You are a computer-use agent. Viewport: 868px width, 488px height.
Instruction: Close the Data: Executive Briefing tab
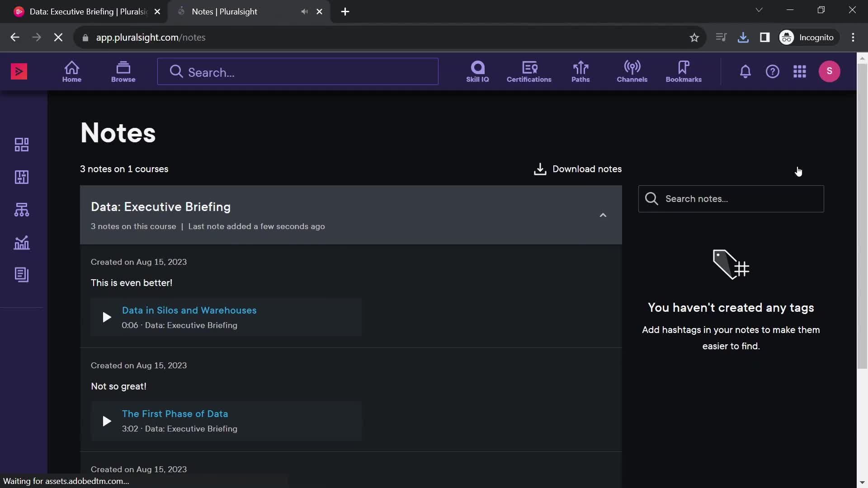coord(157,12)
